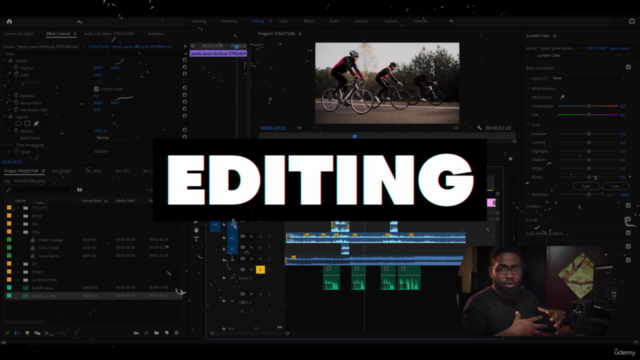Select the STRUCTURE sequence in the project list
Screen dimensions: 640x360
click(49, 248)
